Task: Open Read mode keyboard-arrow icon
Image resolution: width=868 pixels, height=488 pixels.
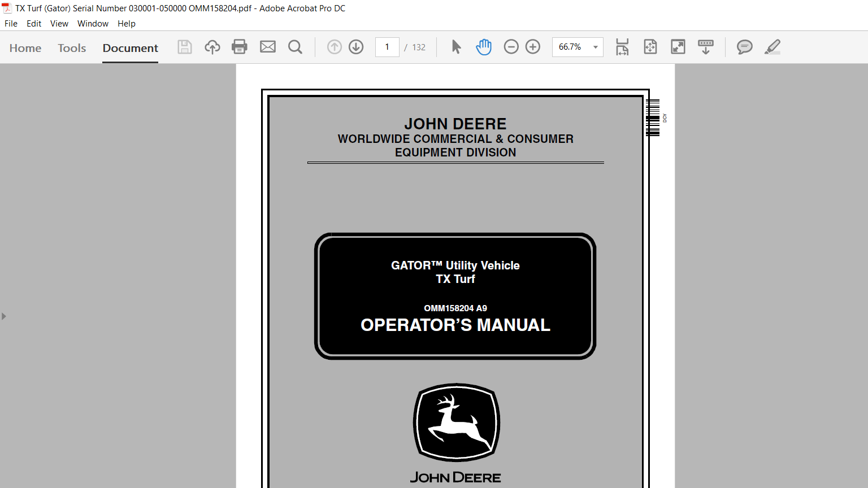Action: 706,47
